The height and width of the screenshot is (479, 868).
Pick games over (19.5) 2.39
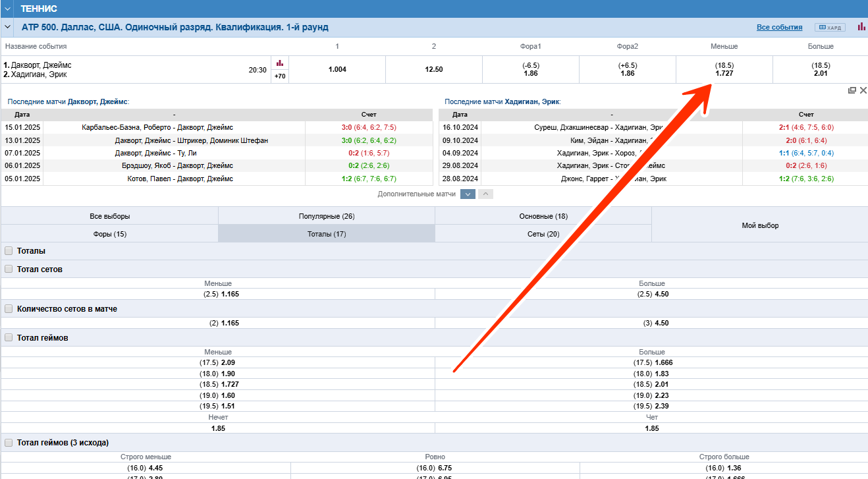pos(652,406)
